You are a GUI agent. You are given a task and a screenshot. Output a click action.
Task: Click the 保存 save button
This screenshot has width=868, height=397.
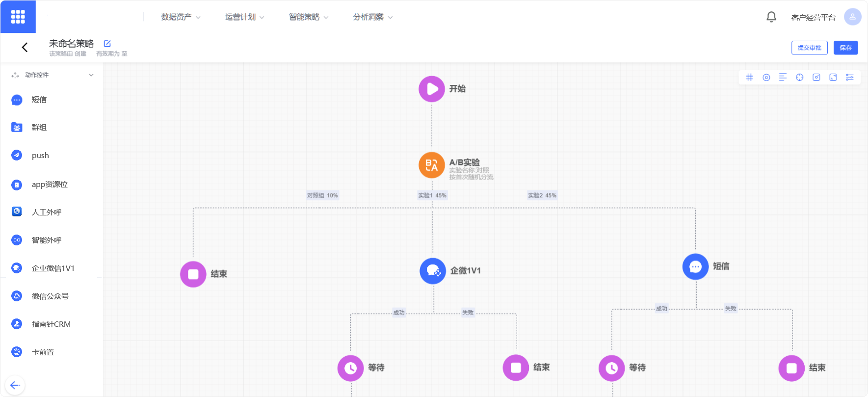point(845,48)
